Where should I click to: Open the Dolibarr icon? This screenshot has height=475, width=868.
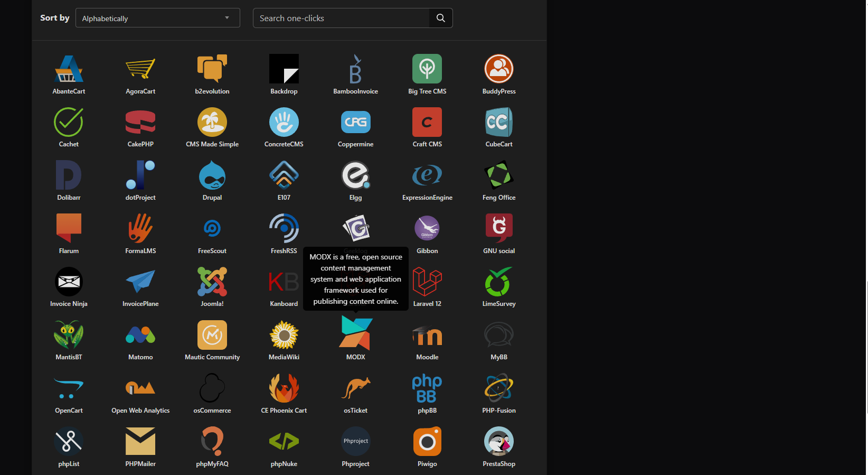click(69, 175)
